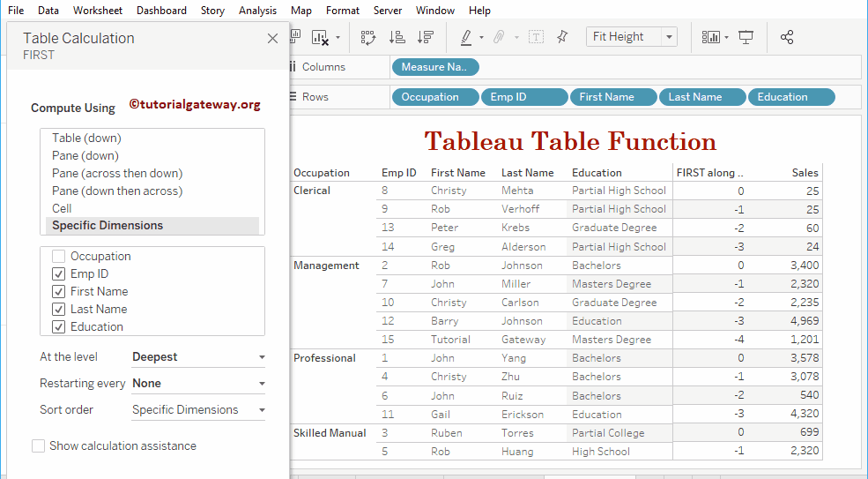Select Pane (down then across) option
Viewport: 868px width, 479px height.
(x=152, y=191)
